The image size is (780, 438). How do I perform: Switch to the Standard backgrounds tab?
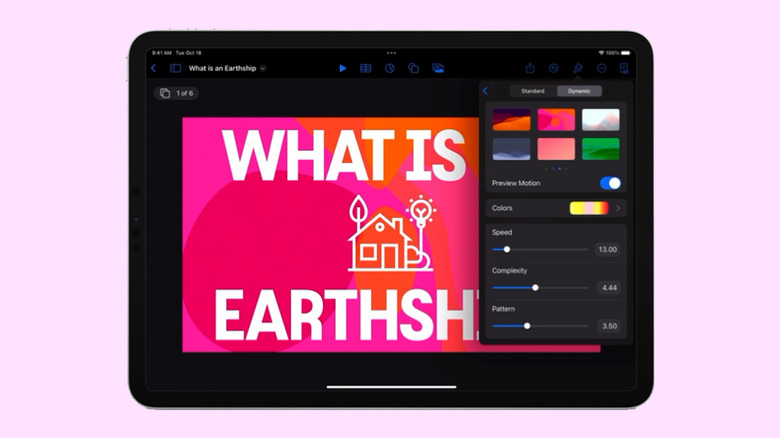533,91
